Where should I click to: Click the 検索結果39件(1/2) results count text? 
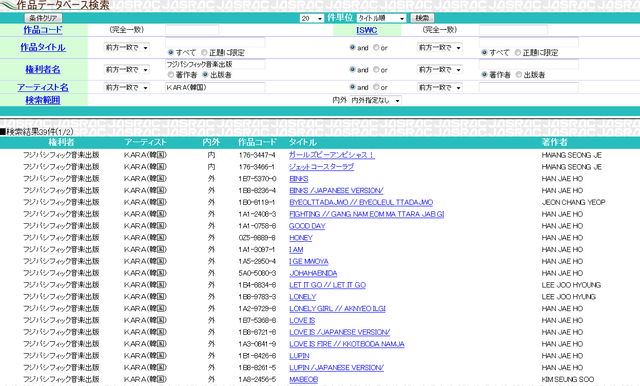click(x=37, y=132)
